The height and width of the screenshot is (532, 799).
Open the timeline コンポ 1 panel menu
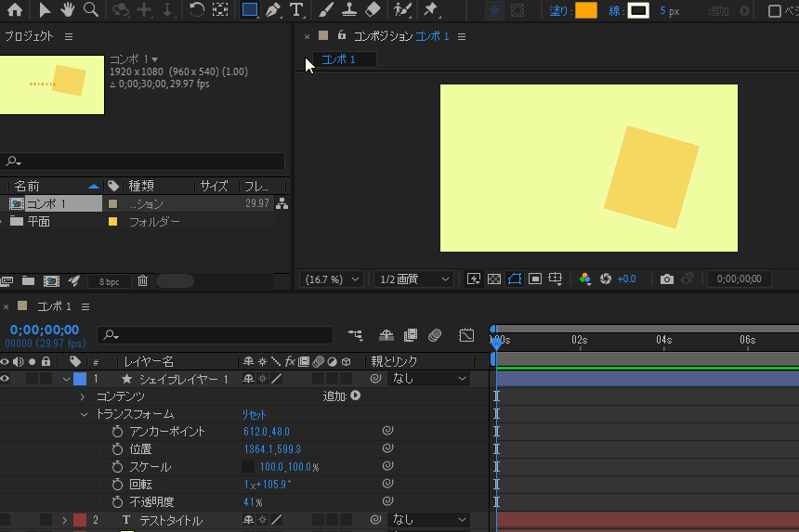[85, 306]
